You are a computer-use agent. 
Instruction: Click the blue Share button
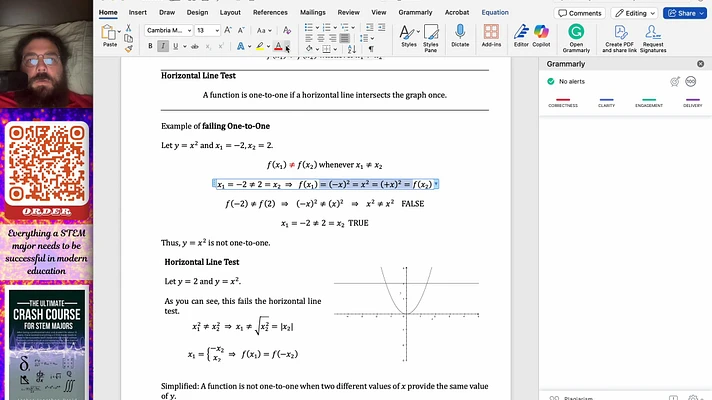[685, 13]
